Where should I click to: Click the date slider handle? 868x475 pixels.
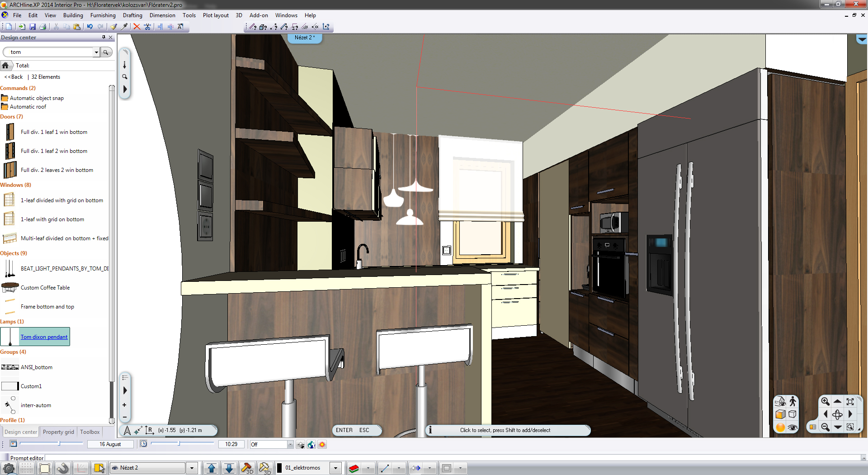[x=59, y=444]
